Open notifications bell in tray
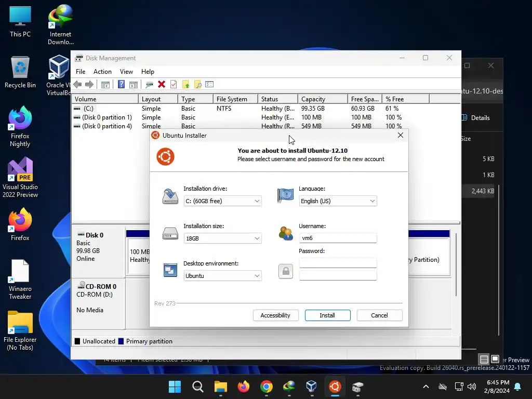The image size is (532, 399). pyautogui.click(x=518, y=387)
